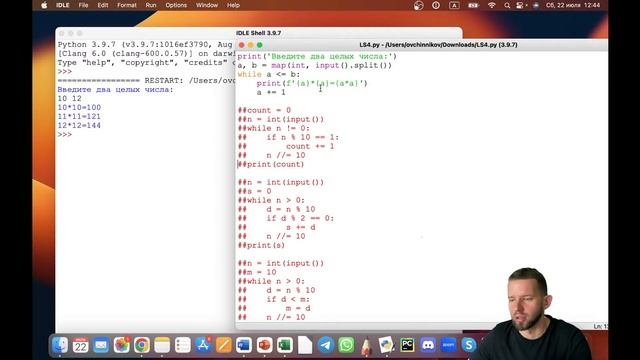The image size is (640, 360).
Task: Open the File menu
Action: [83, 5]
